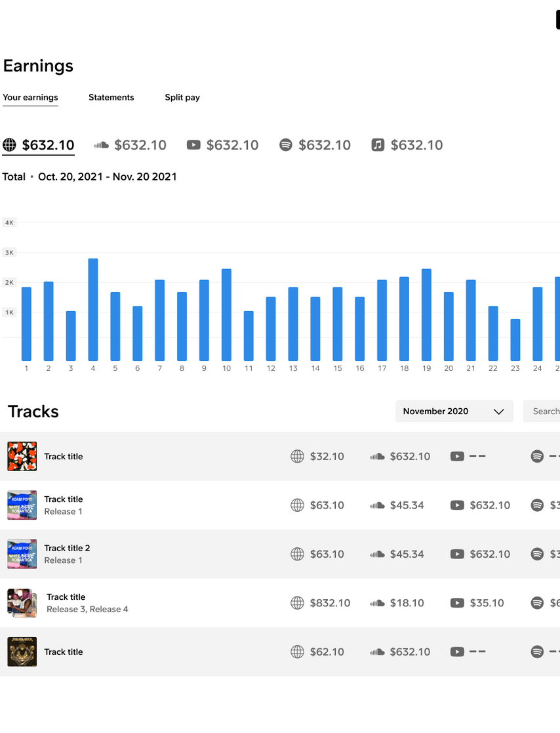The image size is (560, 733).
Task: Click globe icon in $62.10 row
Action: [x=298, y=652]
